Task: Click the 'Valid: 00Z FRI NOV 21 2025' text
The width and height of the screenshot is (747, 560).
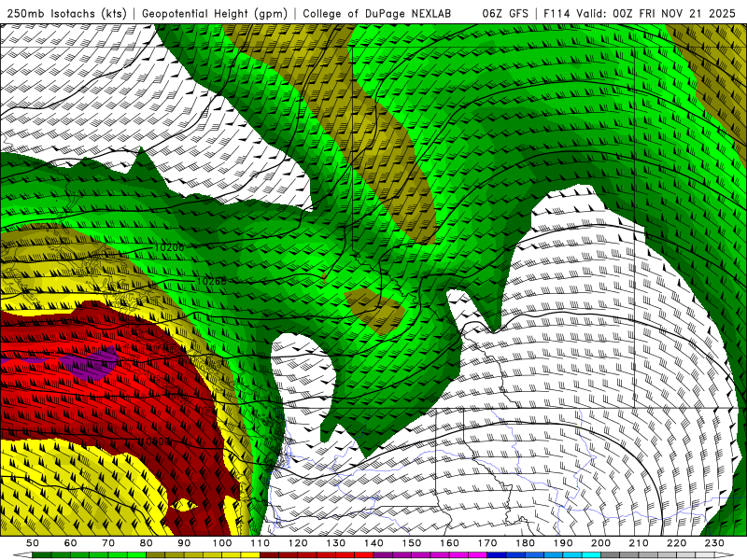Action: coord(657,14)
